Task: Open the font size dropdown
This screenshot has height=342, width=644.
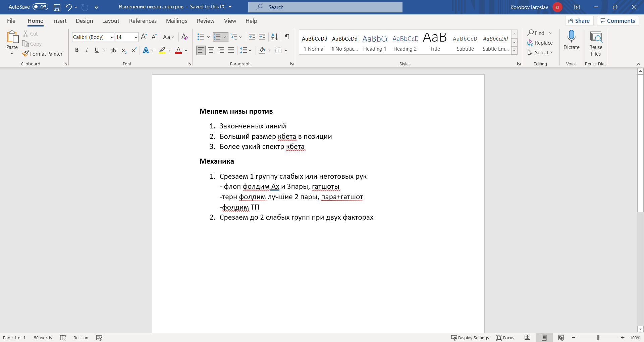Action: click(136, 37)
